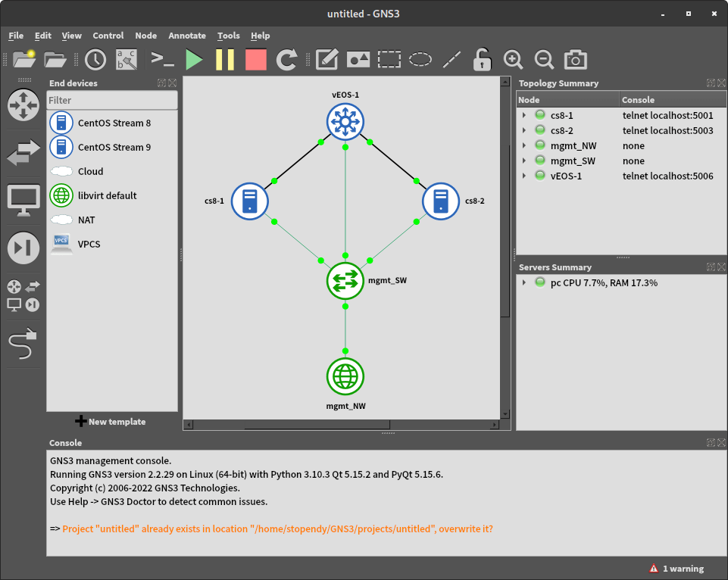Open the add a note annotation tool
Viewport: 728px width, 580px height.
(327, 59)
